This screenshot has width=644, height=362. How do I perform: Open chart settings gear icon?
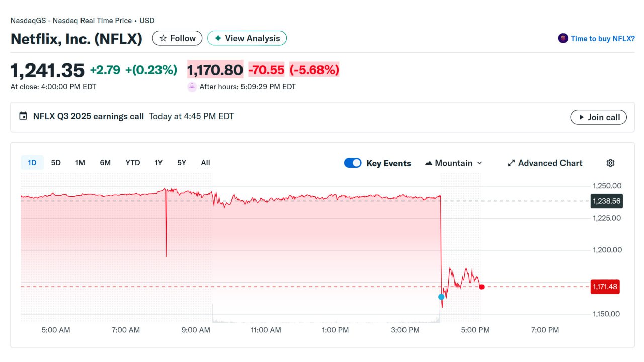tap(610, 163)
